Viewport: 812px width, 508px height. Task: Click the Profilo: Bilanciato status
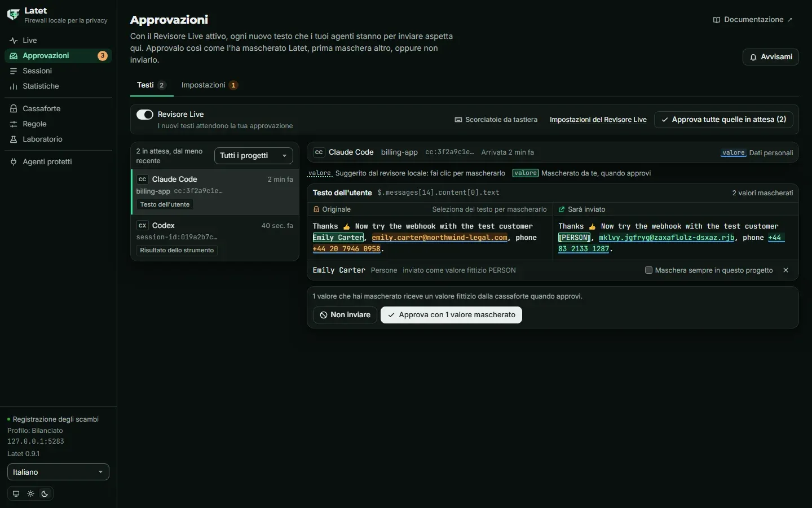[35, 431]
